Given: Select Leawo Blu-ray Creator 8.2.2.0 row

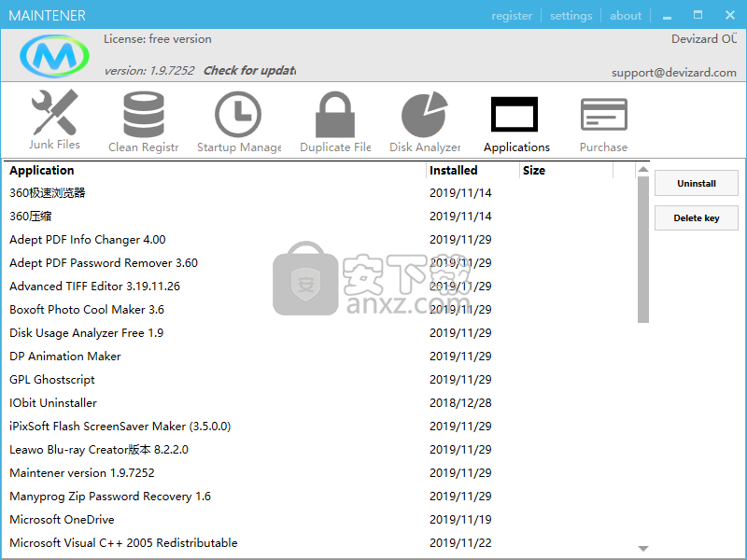Looking at the screenshot, I should [320, 450].
